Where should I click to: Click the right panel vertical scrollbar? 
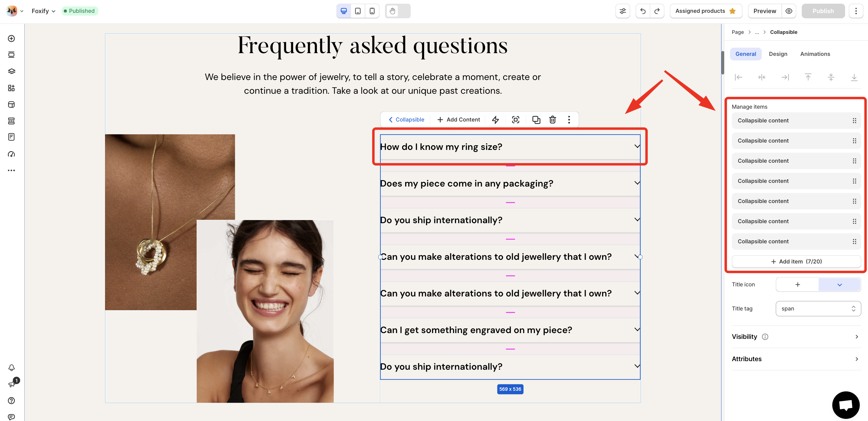point(722,63)
